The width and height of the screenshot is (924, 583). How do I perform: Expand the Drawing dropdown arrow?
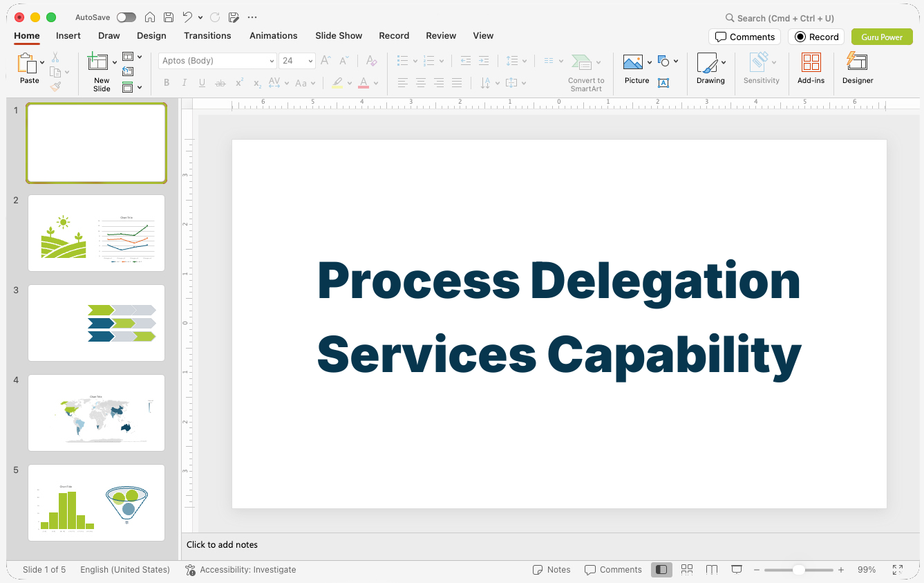coord(724,62)
